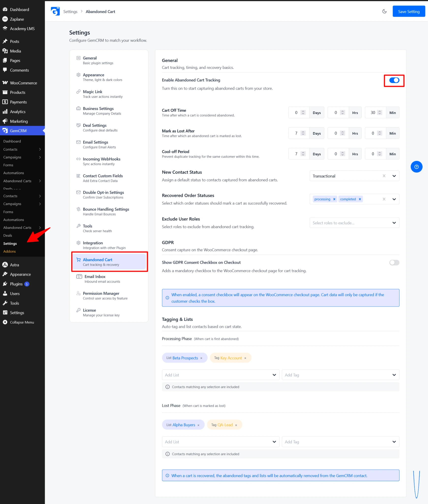This screenshot has height=504, width=428.
Task: Step the Cool-off Period hours value
Action: pyautogui.click(x=342, y=154)
